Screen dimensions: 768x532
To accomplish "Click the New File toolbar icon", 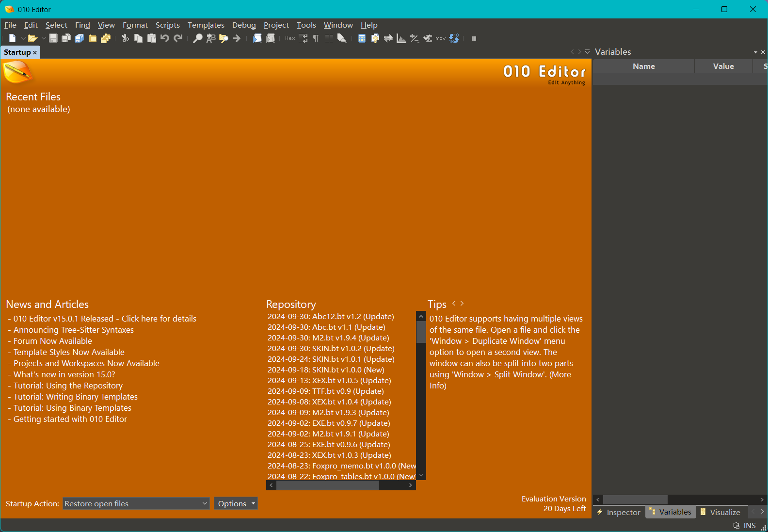I will coord(12,38).
